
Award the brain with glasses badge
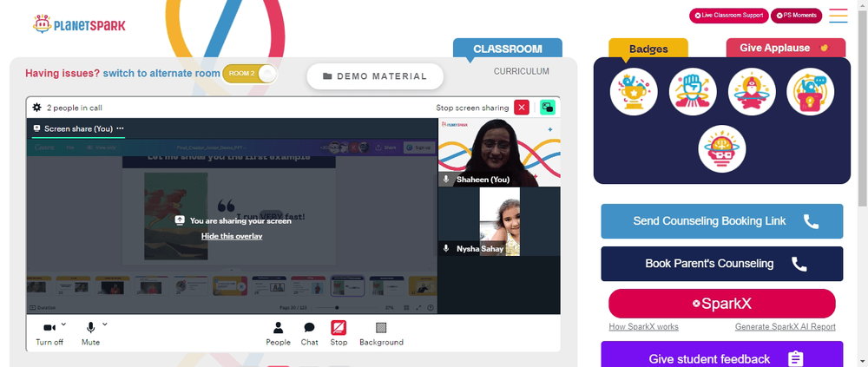722,148
